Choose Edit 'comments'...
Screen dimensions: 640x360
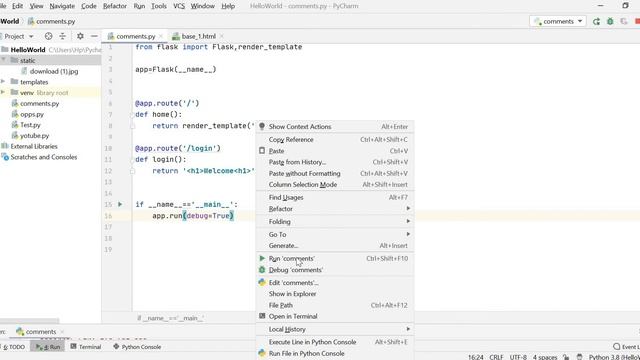tap(335, 282)
